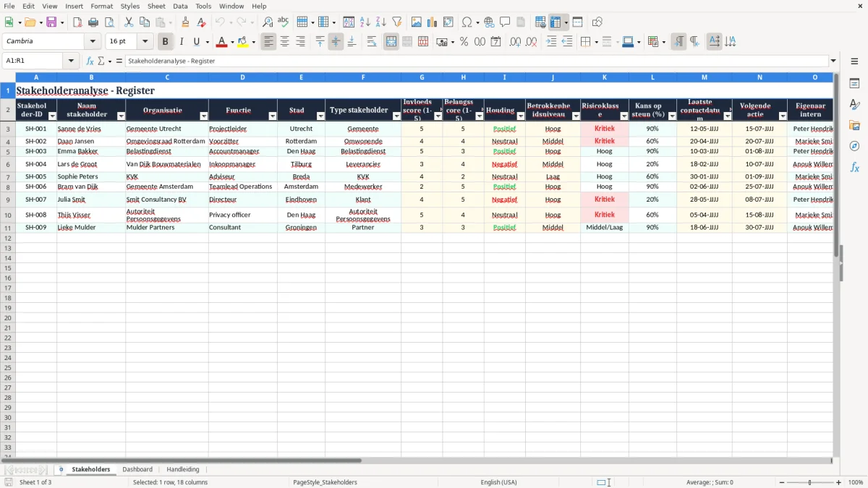Click the Save document icon
Viewport: 868px width, 488px height.
(x=51, y=22)
